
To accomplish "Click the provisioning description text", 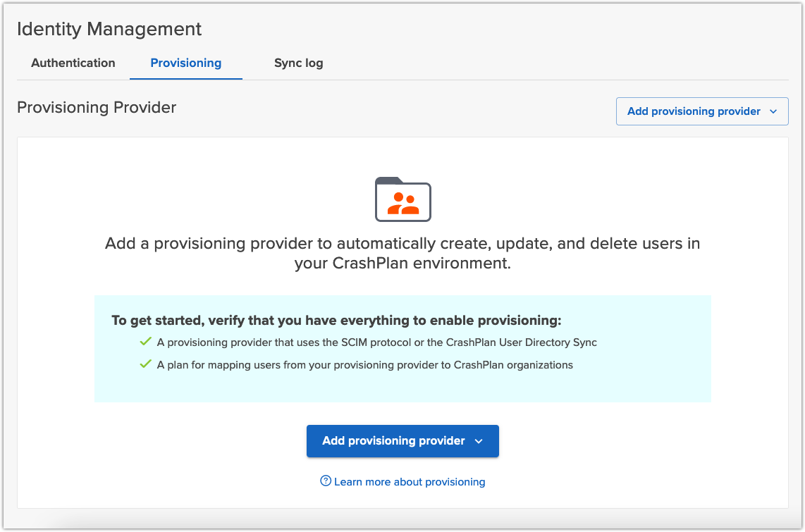I will click(x=402, y=254).
